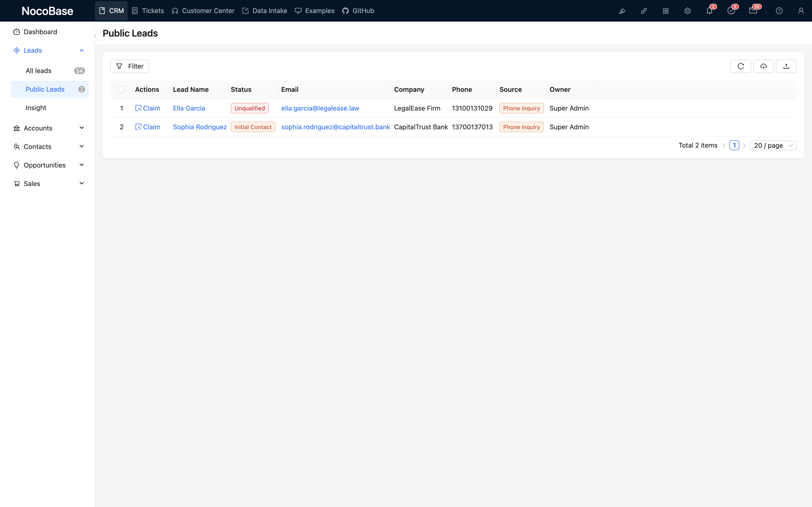
Task: Click CapitalTrust Bank company cell
Action: tap(421, 127)
